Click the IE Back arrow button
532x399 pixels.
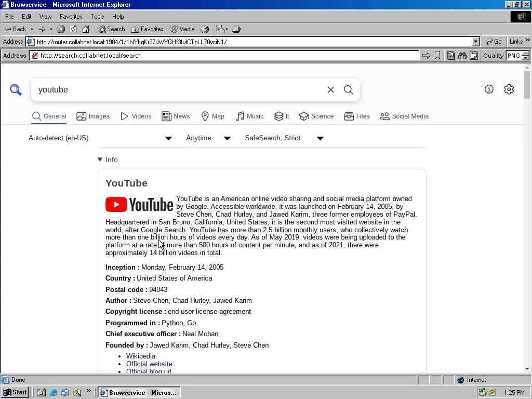pyautogui.click(x=15, y=29)
